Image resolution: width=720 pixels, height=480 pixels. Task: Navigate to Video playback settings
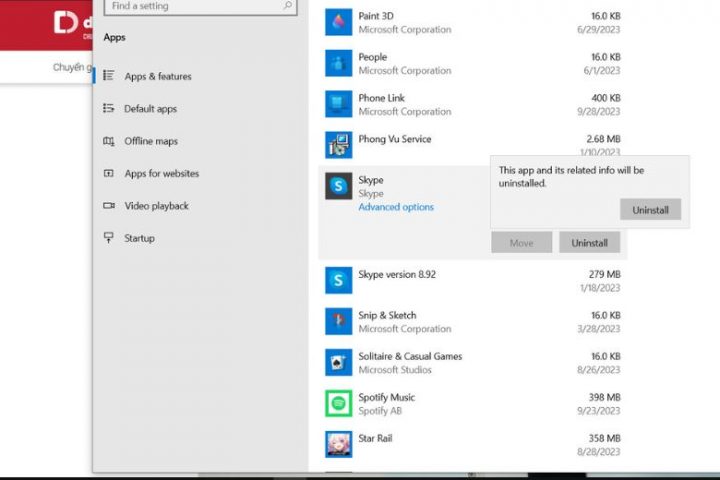click(x=156, y=206)
